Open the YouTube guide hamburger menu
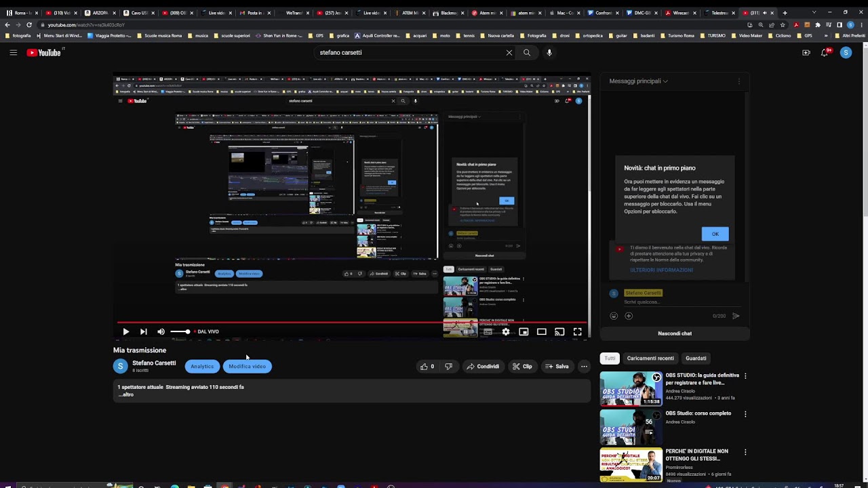Image resolution: width=868 pixels, height=488 pixels. point(13,52)
